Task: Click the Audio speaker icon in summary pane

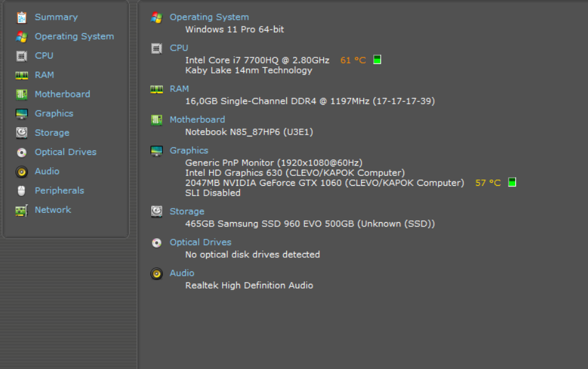Action: 156,273
